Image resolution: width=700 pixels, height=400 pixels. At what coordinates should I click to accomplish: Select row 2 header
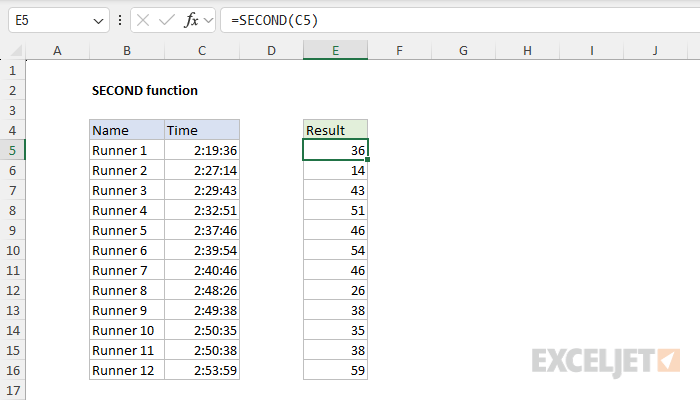tap(12, 91)
